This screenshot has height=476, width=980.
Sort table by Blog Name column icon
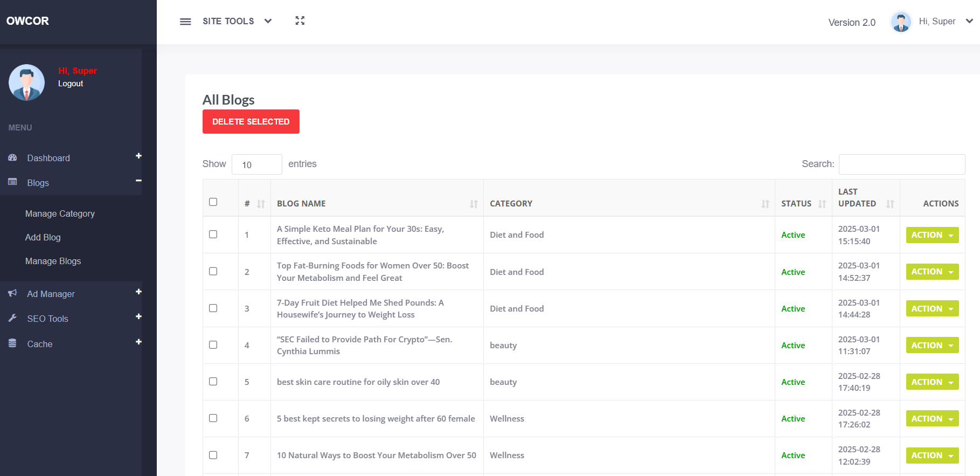pos(474,204)
